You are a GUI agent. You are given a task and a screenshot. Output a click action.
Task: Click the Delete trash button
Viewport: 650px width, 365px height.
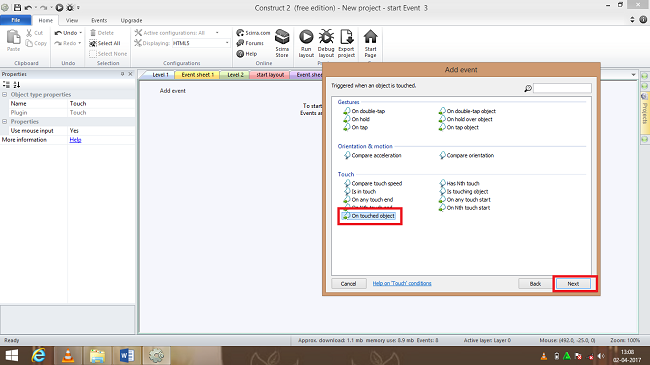(x=102, y=33)
